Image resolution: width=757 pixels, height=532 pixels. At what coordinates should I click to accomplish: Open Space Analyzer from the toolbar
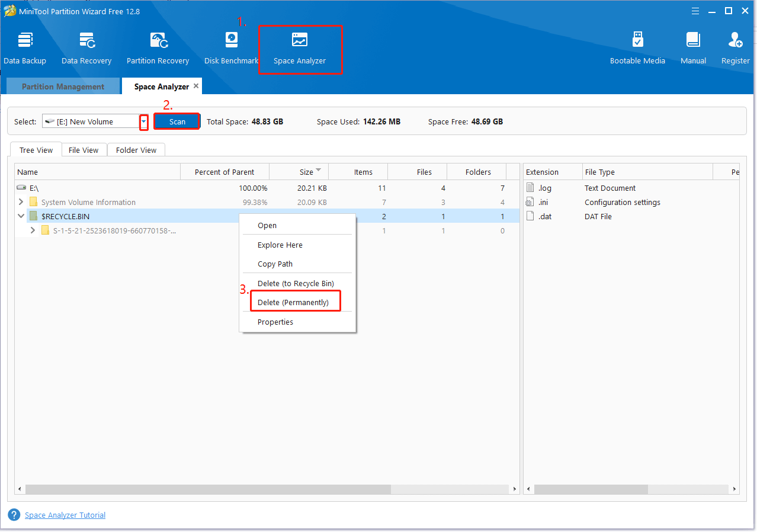(300, 48)
